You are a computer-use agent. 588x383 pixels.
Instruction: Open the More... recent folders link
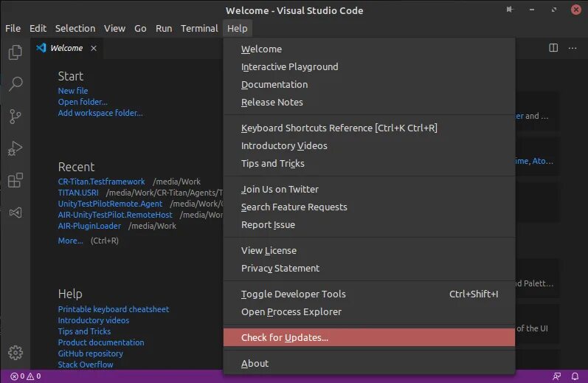[71, 241]
